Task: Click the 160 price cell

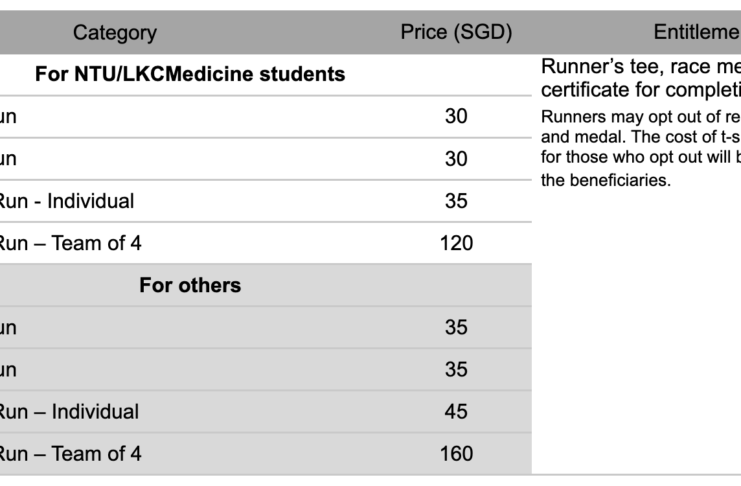Action: pos(456,454)
